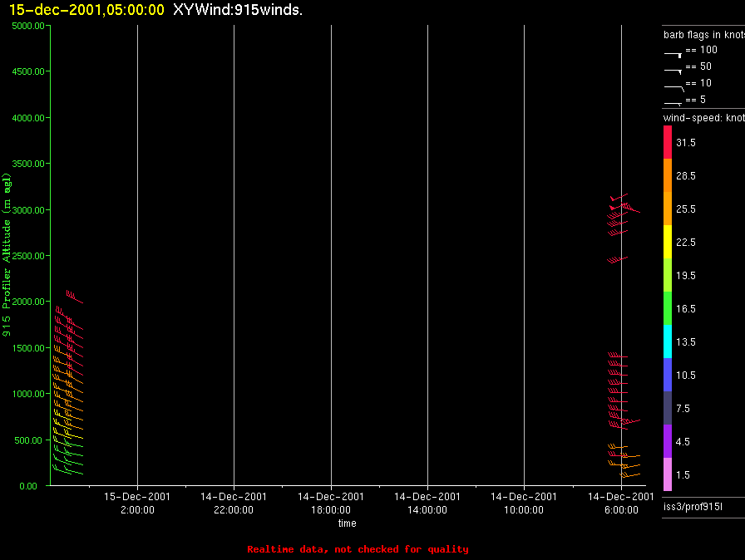Screen dimensions: 745x560
Task: Click the 'time' x-axis label
Action: point(348,523)
